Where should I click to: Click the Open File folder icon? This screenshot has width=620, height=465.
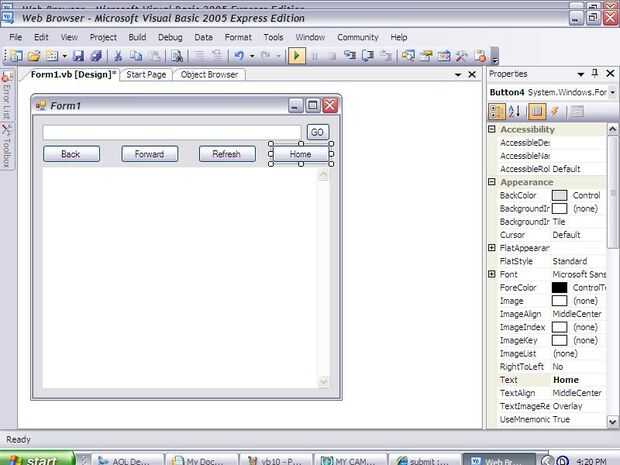[34, 56]
